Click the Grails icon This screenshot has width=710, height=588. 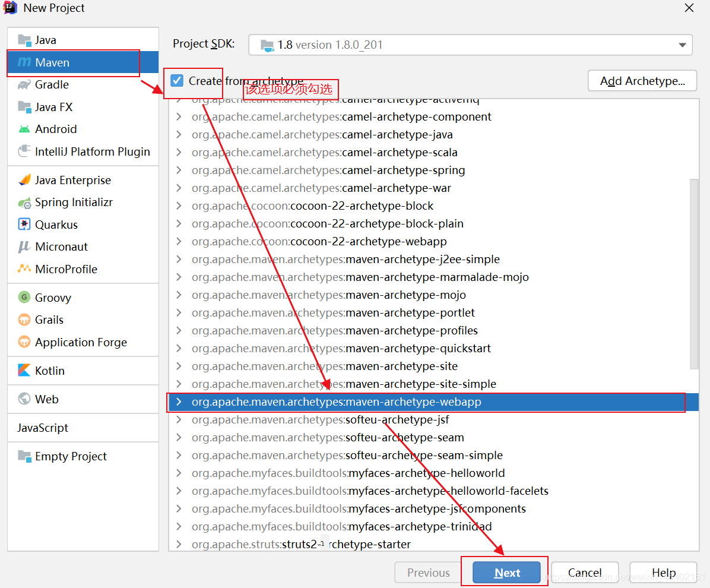pyautogui.click(x=24, y=320)
